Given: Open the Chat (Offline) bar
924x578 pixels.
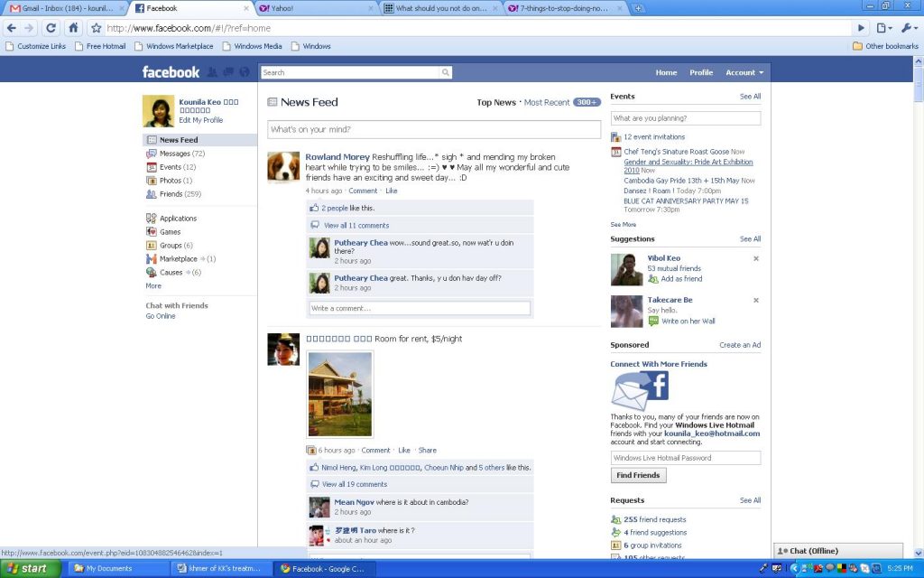Looking at the screenshot, I should tap(837, 551).
